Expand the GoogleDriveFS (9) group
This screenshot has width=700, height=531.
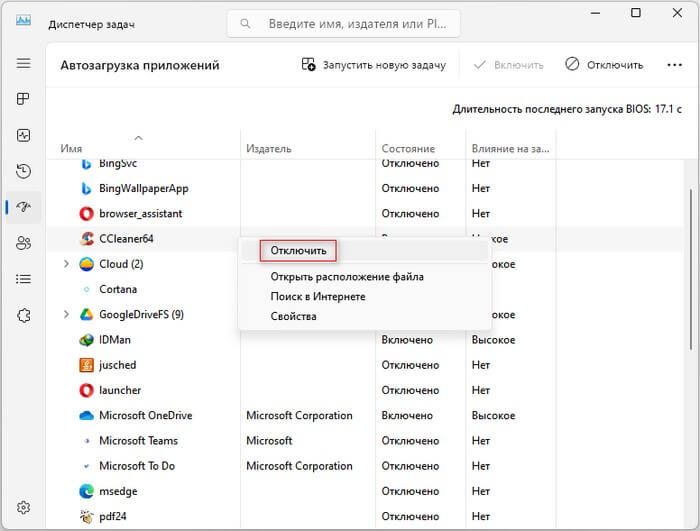tap(66, 314)
